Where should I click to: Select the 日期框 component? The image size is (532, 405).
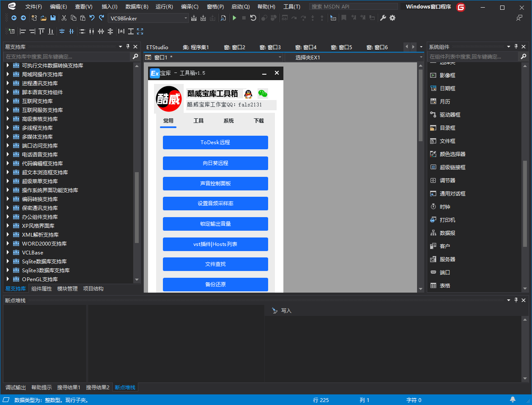click(447, 88)
